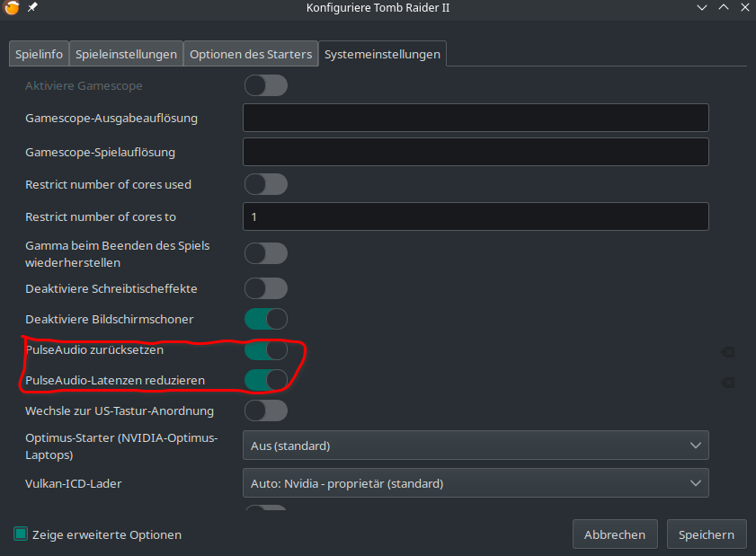The image size is (756, 556).
Task: Maximize window via up-chevron button
Action: click(x=724, y=7)
